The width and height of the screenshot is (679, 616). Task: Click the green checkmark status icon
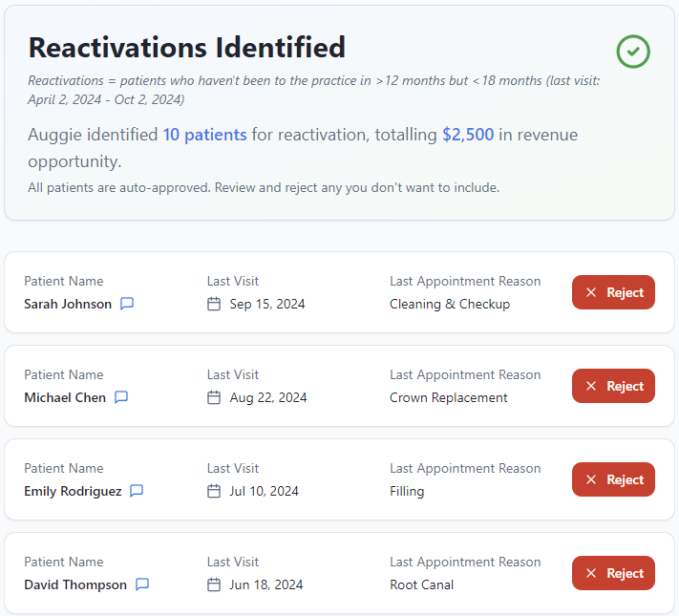(633, 52)
